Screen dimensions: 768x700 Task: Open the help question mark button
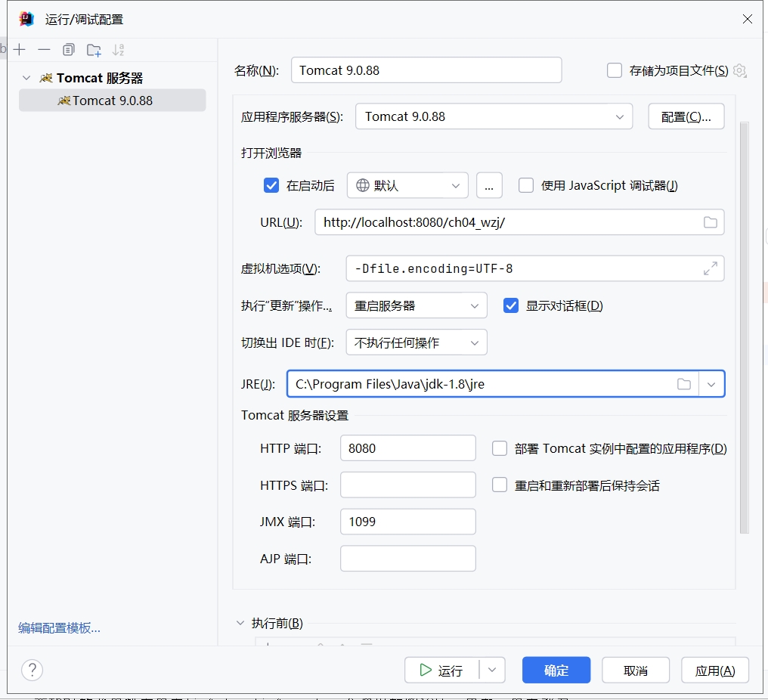pos(32,670)
